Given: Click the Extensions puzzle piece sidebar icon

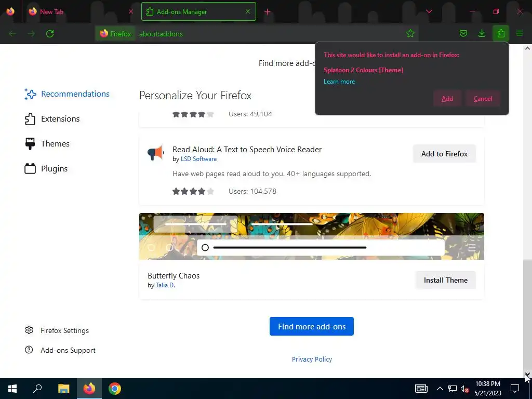Looking at the screenshot, I should click(30, 119).
